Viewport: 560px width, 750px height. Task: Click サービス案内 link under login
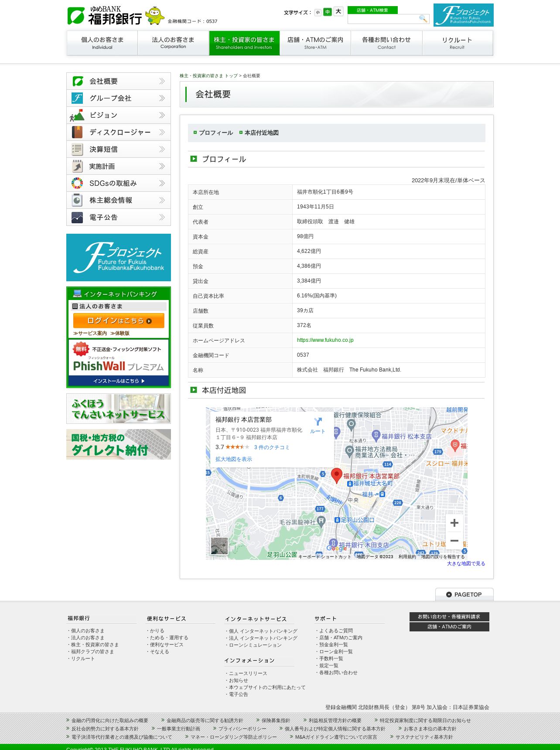pyautogui.click(x=90, y=333)
